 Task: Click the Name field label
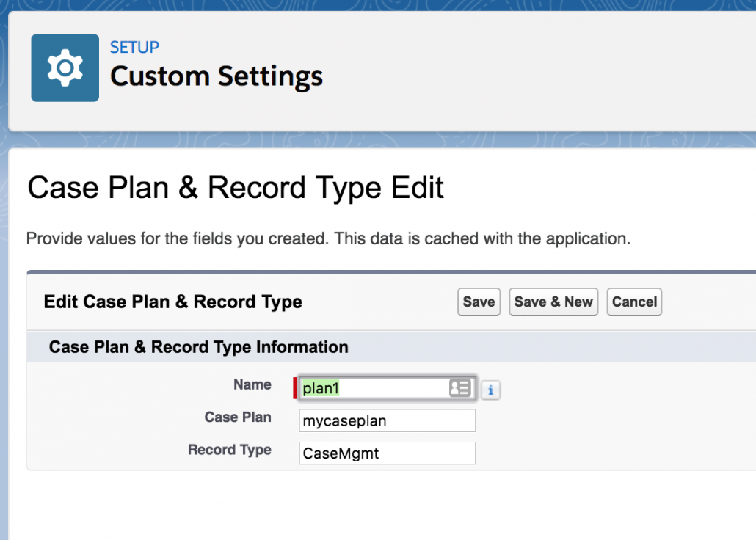click(252, 384)
